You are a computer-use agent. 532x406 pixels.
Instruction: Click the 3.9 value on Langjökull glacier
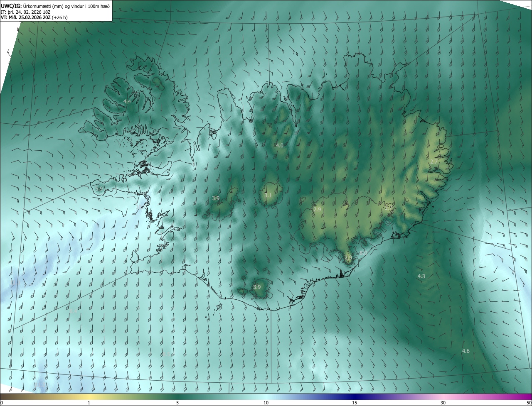click(216, 198)
